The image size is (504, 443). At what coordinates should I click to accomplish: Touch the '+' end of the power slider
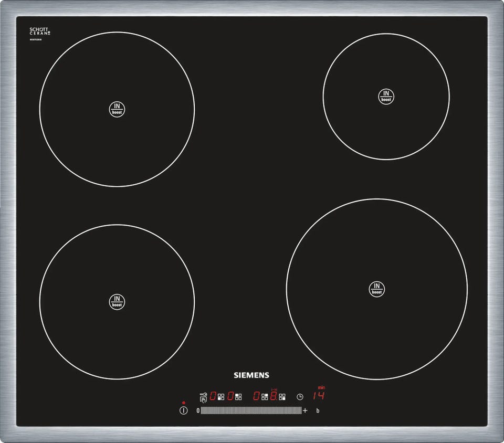(x=305, y=410)
